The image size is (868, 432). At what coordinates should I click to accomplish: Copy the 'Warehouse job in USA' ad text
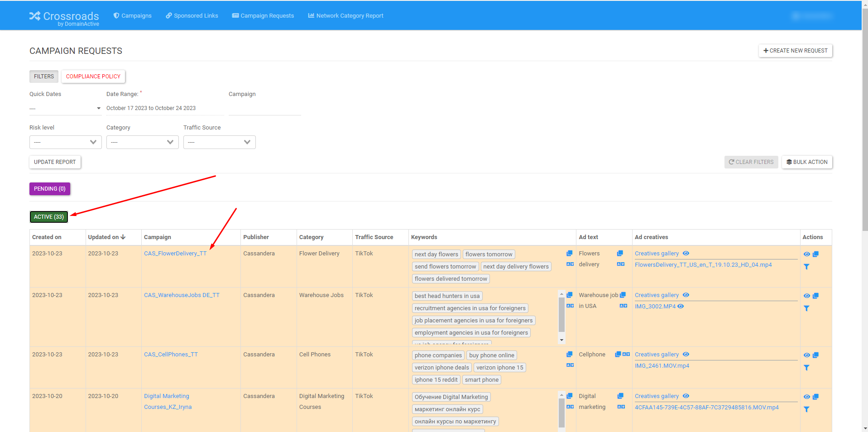pyautogui.click(x=623, y=295)
